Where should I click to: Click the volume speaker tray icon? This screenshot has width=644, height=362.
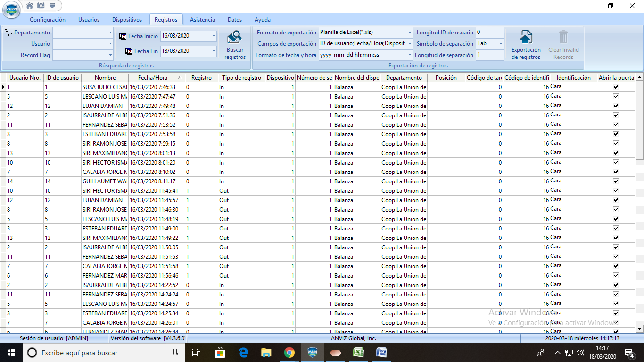pos(580,353)
